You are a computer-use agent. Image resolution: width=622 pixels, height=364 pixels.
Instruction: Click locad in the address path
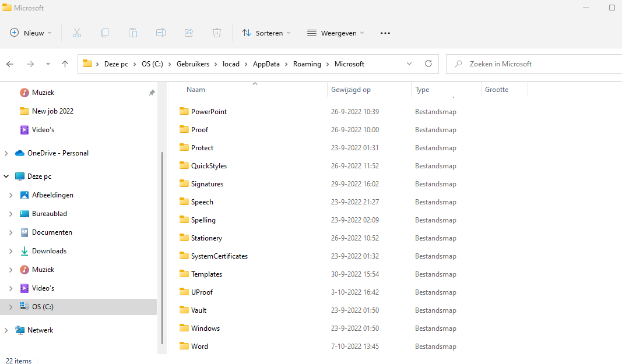(231, 64)
